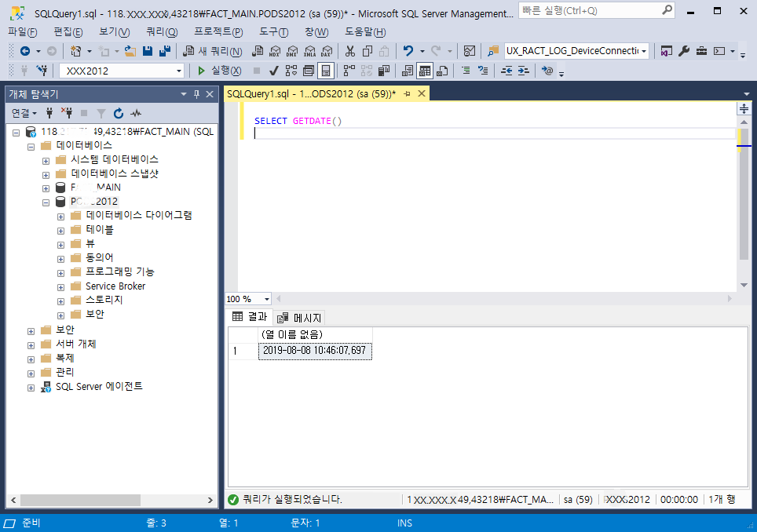Toggle results to text mode

tap(408, 71)
